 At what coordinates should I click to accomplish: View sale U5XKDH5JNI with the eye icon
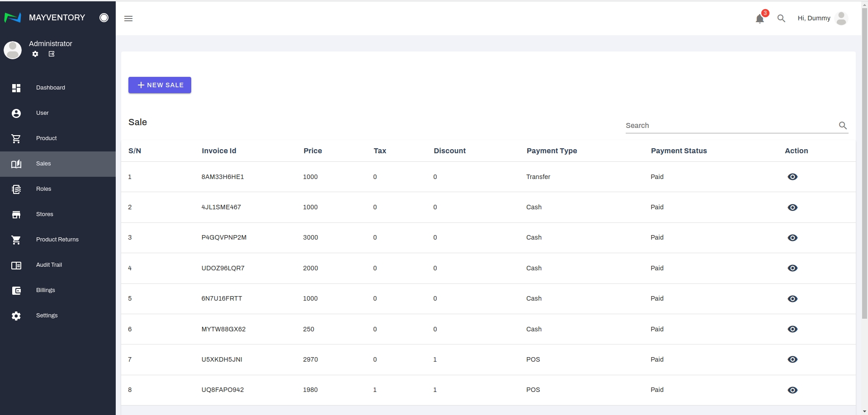click(x=792, y=359)
